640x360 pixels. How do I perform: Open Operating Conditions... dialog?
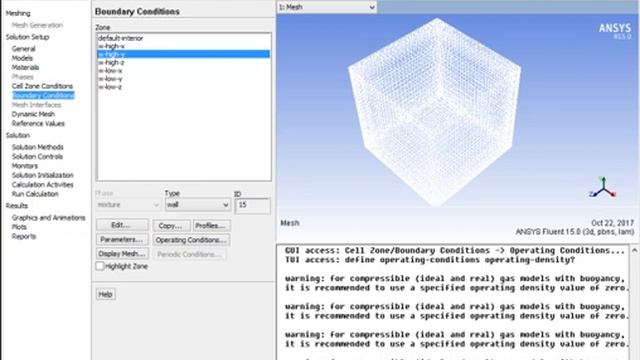tap(191, 240)
